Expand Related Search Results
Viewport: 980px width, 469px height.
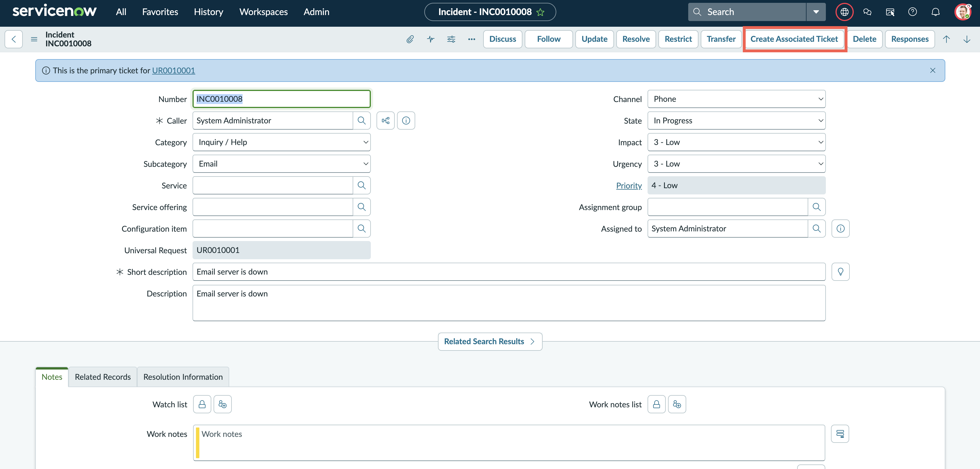[x=490, y=342]
